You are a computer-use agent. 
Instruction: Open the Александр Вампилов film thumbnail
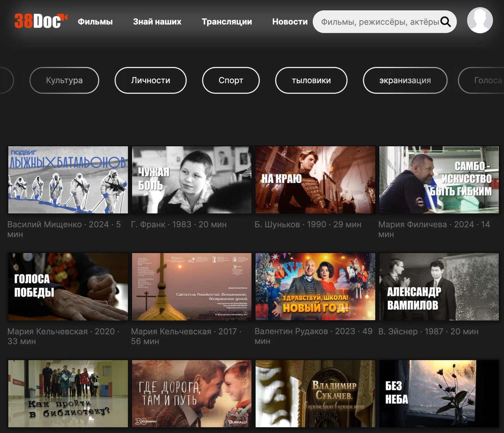tap(439, 287)
